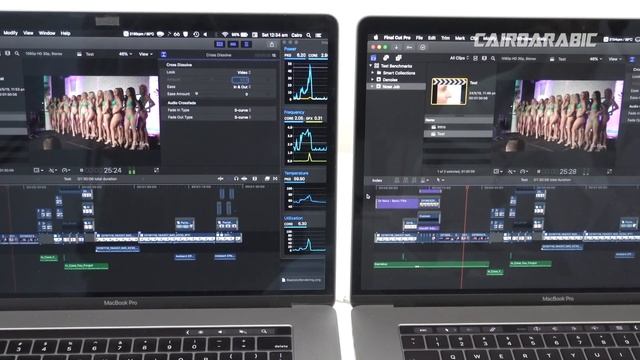640x360 pixels.
Task: Click the Share button on left MacBook
Action: pos(272,44)
